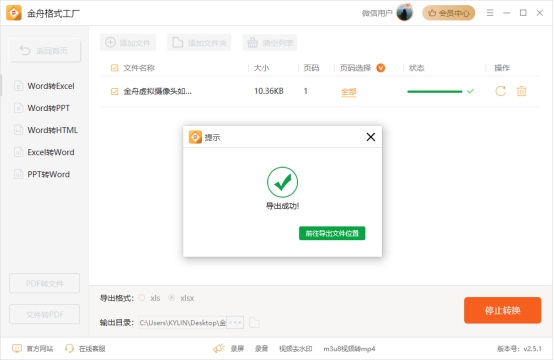Open the hamburger menu in title bar
Viewport: 554px width, 360px height.
point(490,13)
